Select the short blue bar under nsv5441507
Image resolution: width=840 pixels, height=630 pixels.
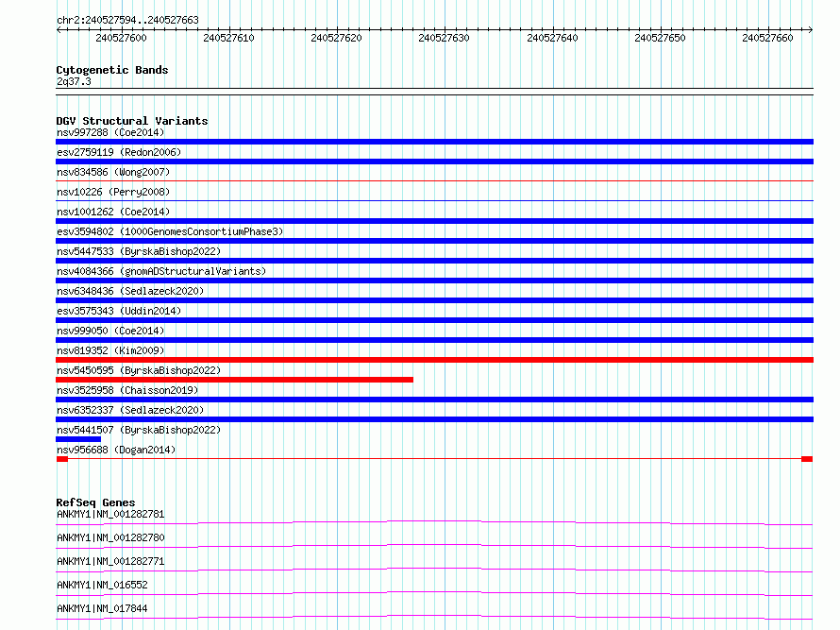[x=78, y=439]
